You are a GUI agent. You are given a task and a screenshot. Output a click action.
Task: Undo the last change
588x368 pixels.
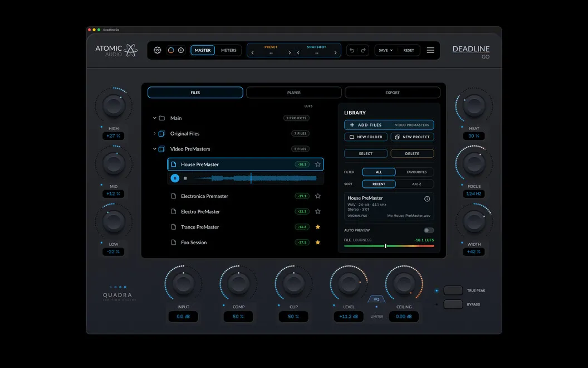click(352, 50)
